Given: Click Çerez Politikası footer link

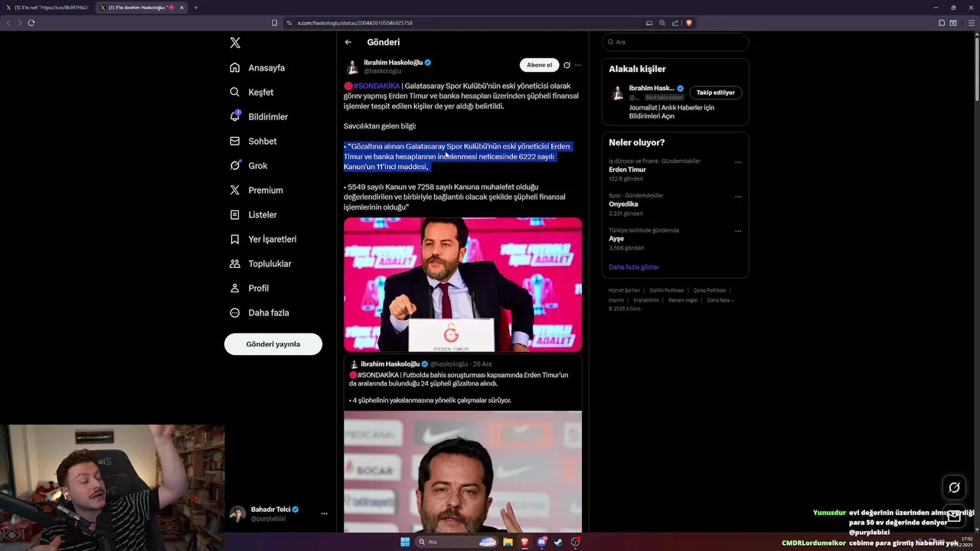Looking at the screenshot, I should (x=710, y=291).
